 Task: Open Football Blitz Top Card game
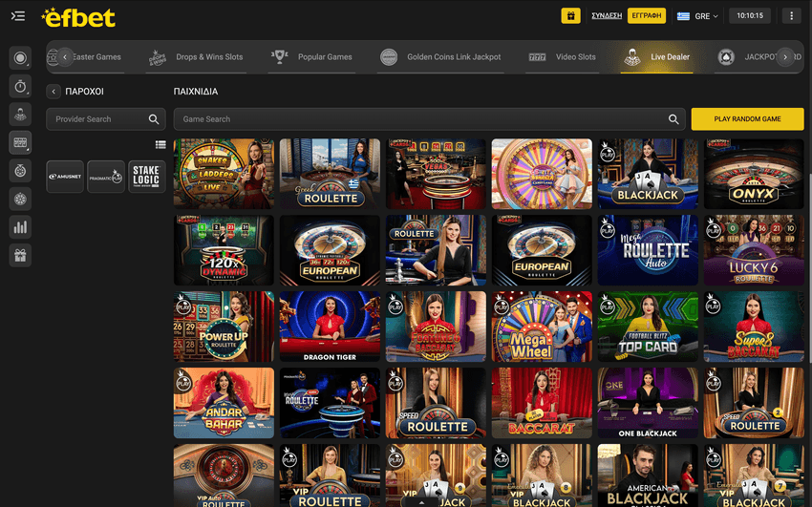point(648,327)
